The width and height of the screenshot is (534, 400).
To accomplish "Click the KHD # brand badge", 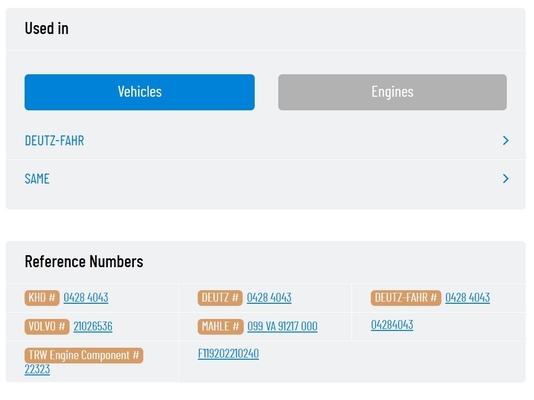I will 42,298.
